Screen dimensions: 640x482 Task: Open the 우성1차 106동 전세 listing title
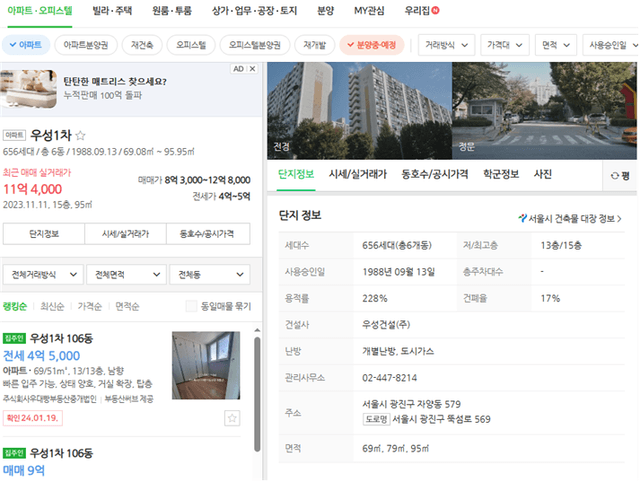61,338
